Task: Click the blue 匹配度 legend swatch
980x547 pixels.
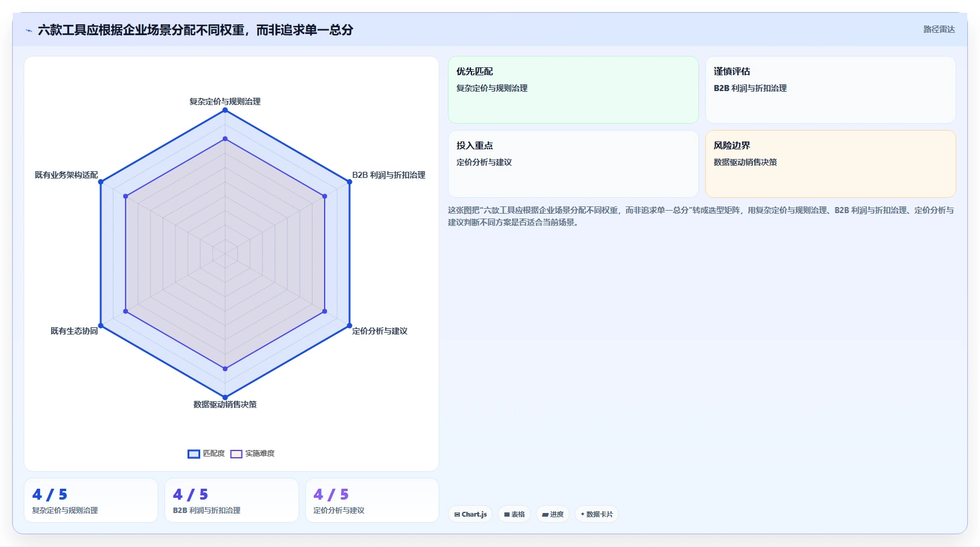Action: pyautogui.click(x=194, y=454)
